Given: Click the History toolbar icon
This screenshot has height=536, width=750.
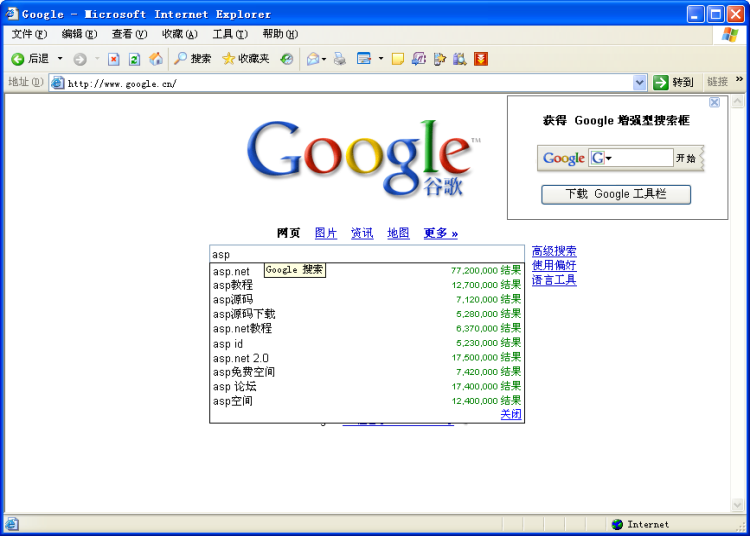Looking at the screenshot, I should (x=287, y=59).
